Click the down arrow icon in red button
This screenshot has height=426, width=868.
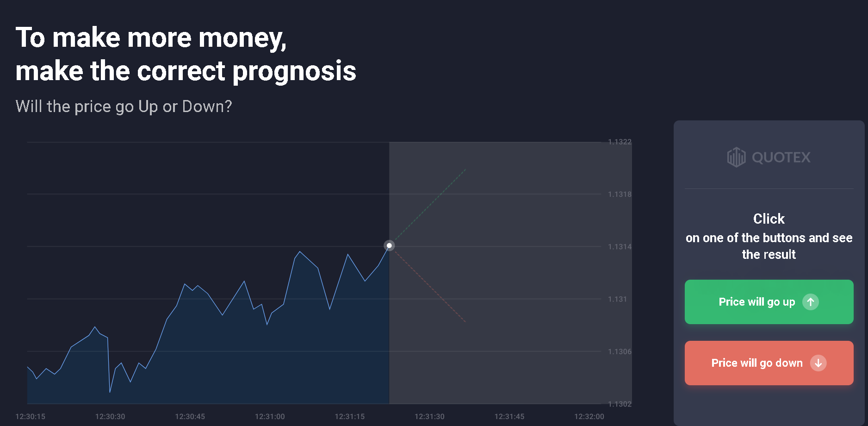pos(818,363)
